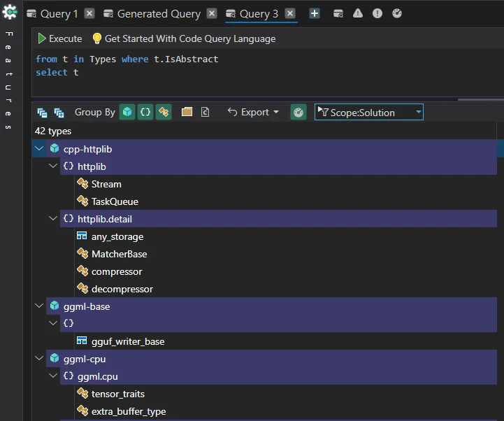Screen dimensions: 504x421
Task: Select the Stream type
Action: (x=106, y=184)
